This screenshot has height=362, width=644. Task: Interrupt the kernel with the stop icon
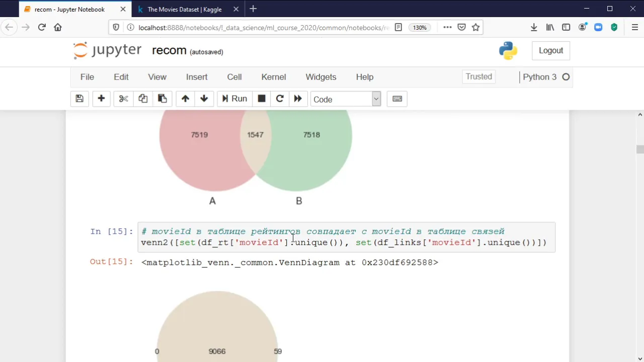(262, 99)
